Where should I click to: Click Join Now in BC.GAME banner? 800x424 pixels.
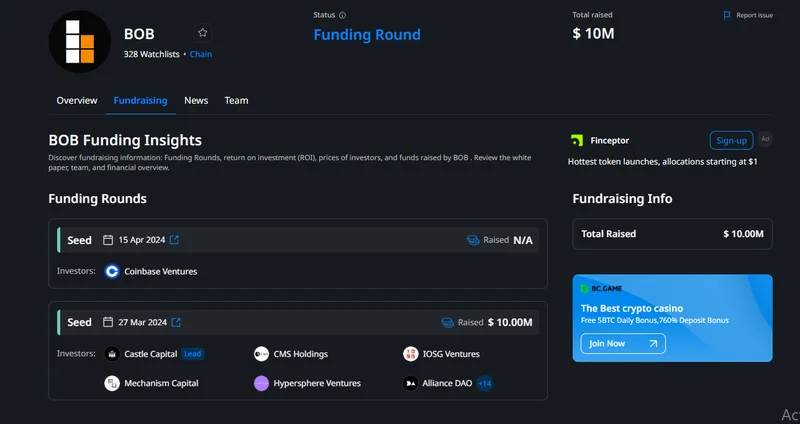pyautogui.click(x=623, y=343)
